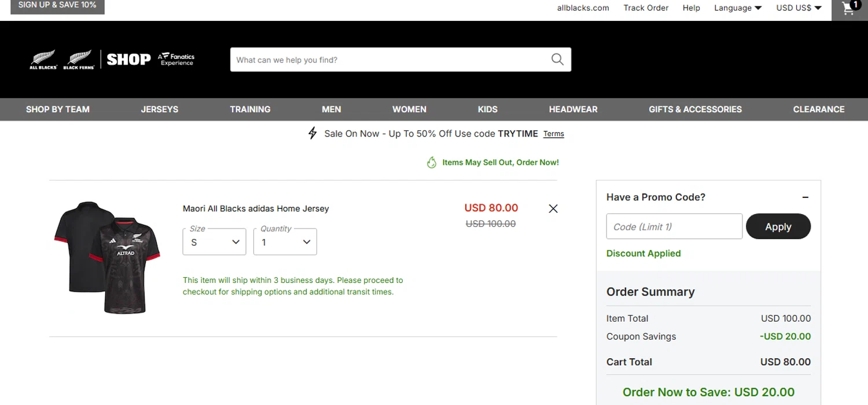The image size is (868, 405).
Task: Click the Order Summary heading
Action: coord(650,292)
